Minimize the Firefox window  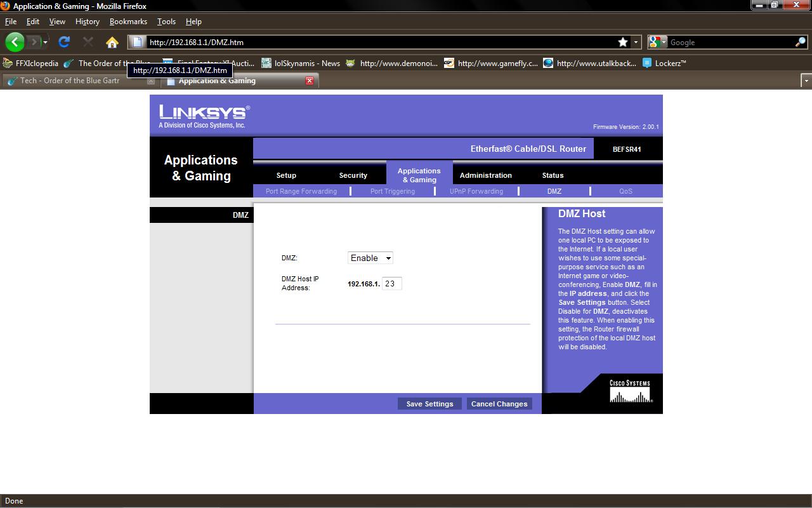759,5
